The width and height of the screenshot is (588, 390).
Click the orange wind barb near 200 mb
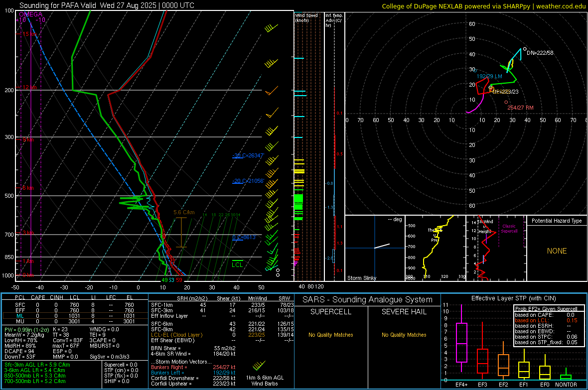[x=272, y=91]
